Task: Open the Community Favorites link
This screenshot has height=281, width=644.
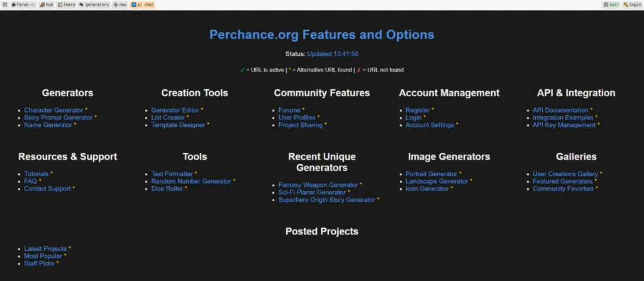Action: pyautogui.click(x=563, y=189)
